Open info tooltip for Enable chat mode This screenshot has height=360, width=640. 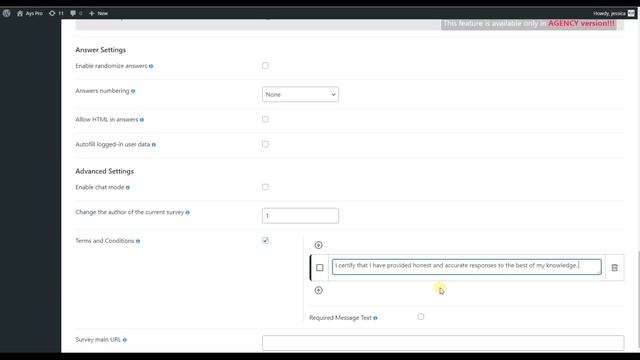tap(128, 188)
